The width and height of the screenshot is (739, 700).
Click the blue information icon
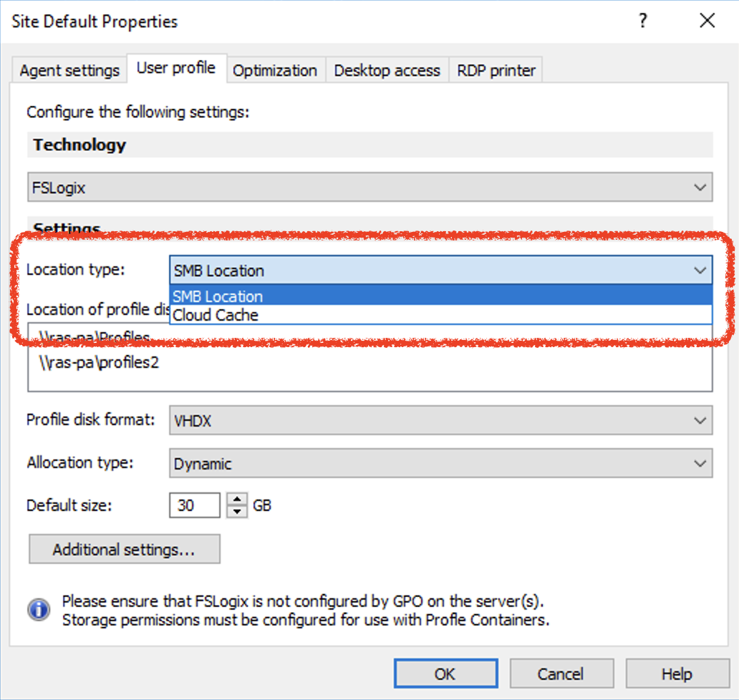(39, 610)
